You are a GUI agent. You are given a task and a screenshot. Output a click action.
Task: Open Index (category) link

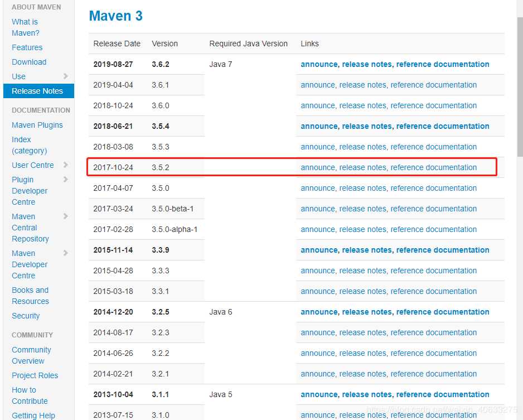click(30, 145)
